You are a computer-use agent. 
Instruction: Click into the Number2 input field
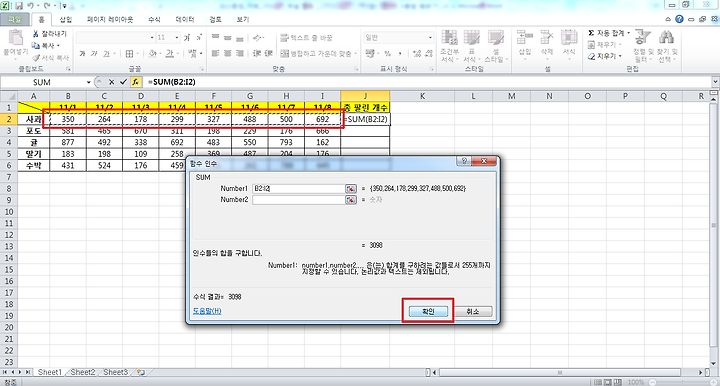[298, 200]
